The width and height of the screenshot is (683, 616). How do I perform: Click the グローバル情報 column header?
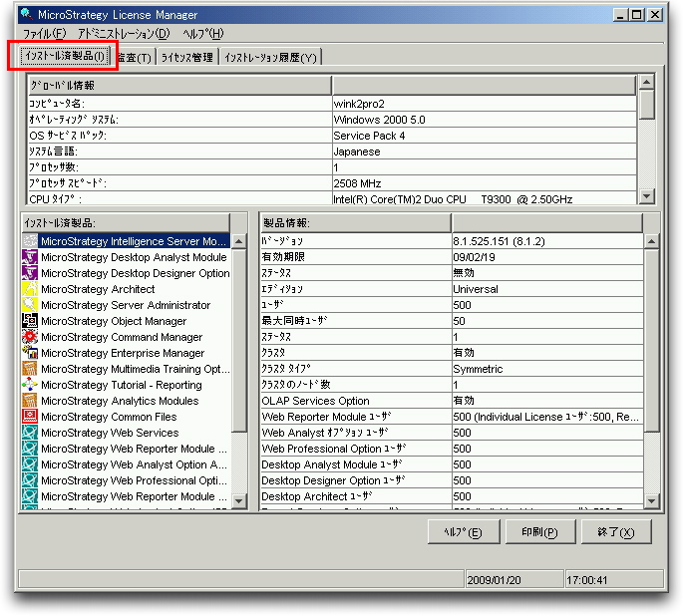(179, 86)
